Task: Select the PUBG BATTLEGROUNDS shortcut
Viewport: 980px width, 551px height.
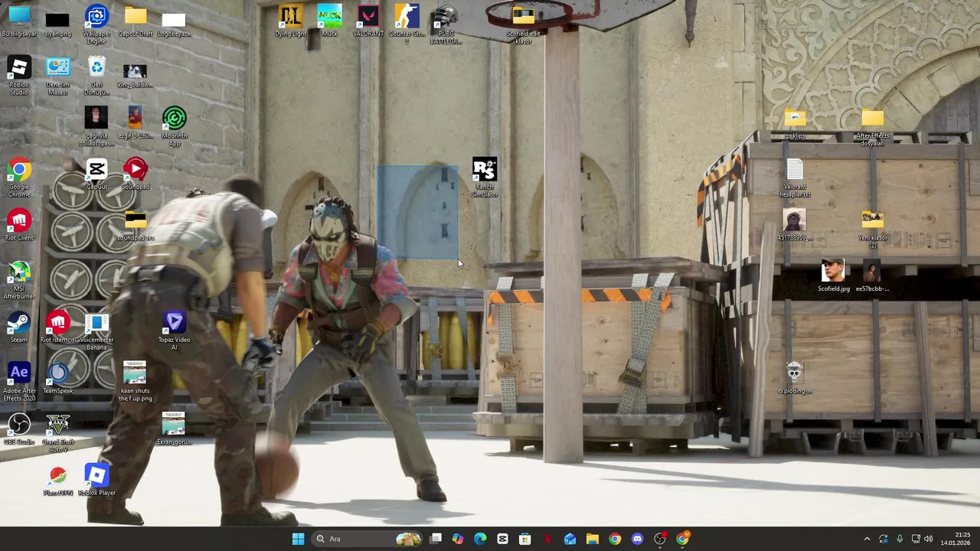Action: click(x=446, y=24)
